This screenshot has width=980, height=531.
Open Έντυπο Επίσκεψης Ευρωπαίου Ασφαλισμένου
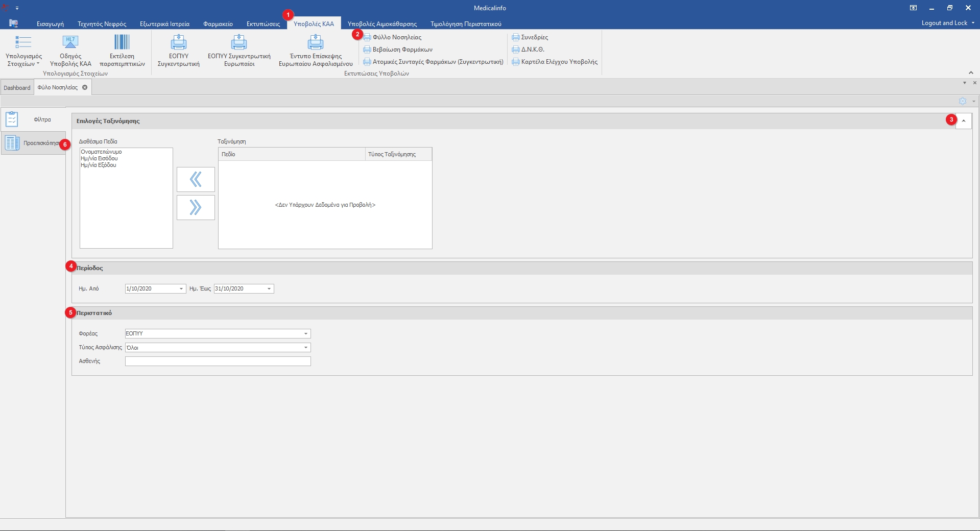click(316, 42)
